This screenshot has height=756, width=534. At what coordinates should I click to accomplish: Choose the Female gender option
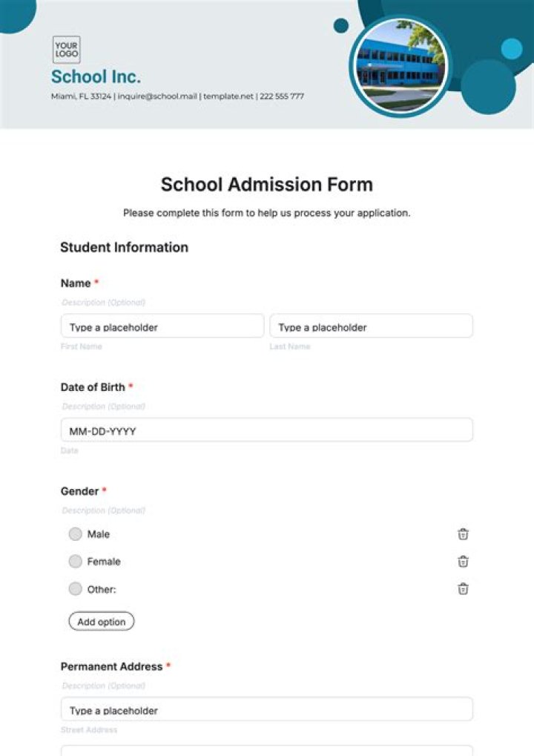[76, 562]
